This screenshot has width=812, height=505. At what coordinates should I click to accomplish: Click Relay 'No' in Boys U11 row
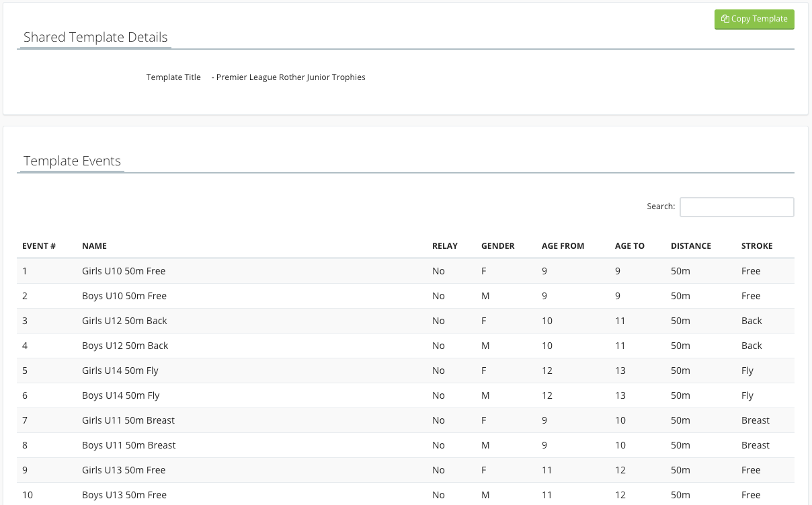pos(438,445)
